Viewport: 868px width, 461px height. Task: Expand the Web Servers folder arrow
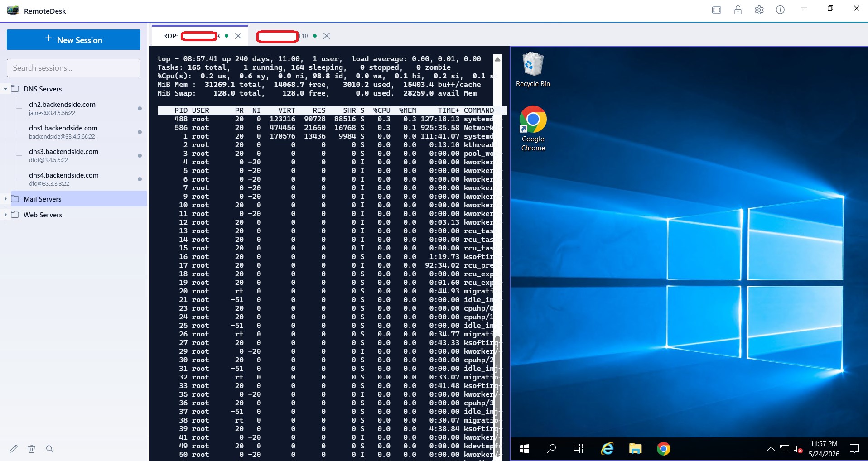click(x=5, y=215)
